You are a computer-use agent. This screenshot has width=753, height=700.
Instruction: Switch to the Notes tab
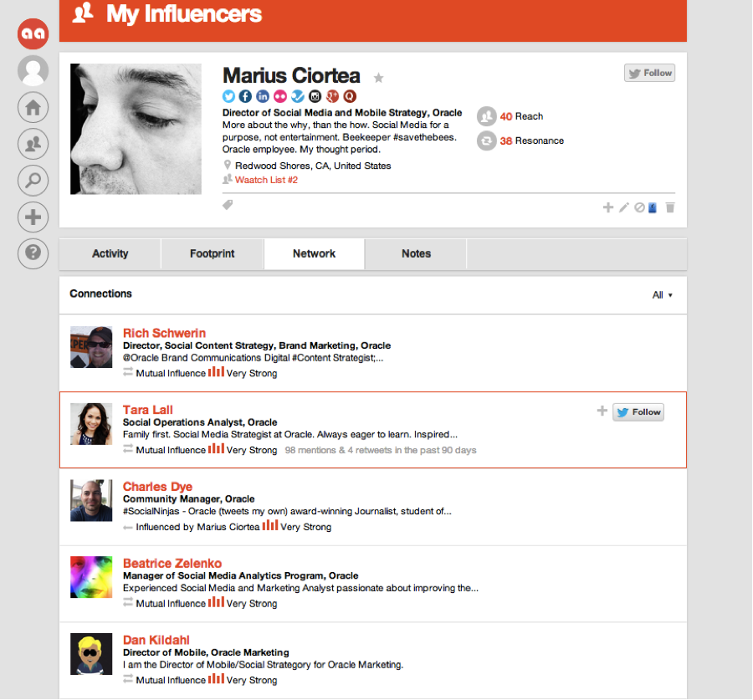(416, 253)
